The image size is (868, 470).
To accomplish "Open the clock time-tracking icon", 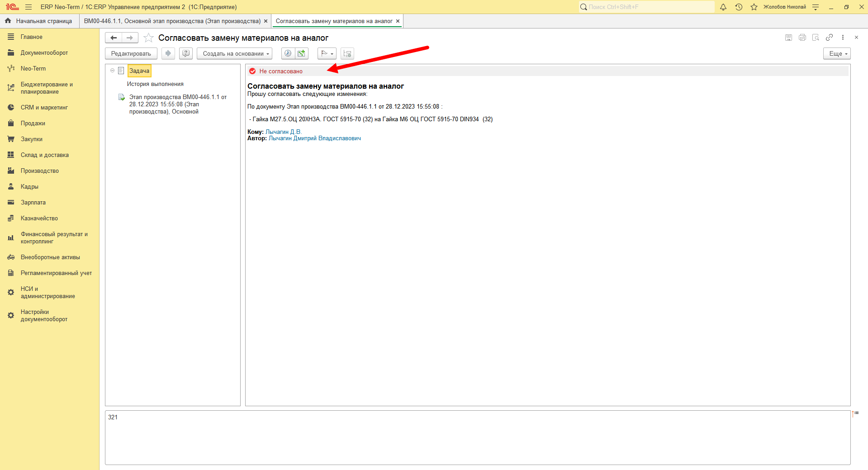I will 288,53.
